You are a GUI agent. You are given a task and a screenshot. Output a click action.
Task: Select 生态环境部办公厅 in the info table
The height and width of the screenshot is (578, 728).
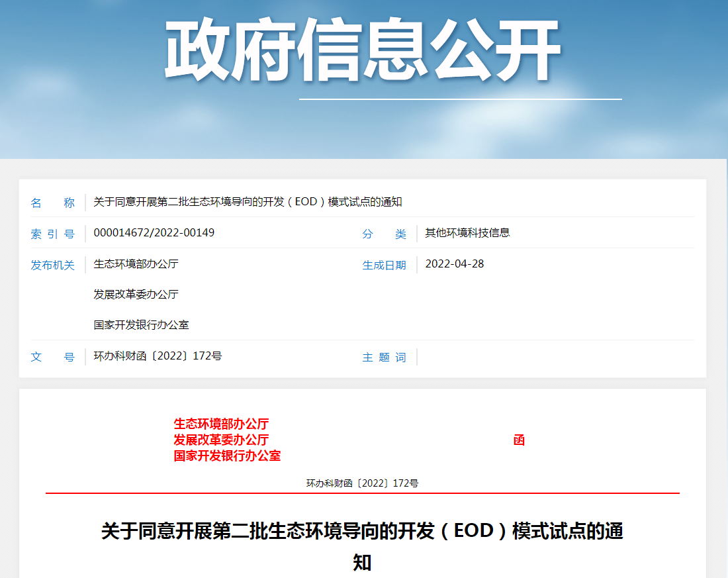[x=136, y=264]
